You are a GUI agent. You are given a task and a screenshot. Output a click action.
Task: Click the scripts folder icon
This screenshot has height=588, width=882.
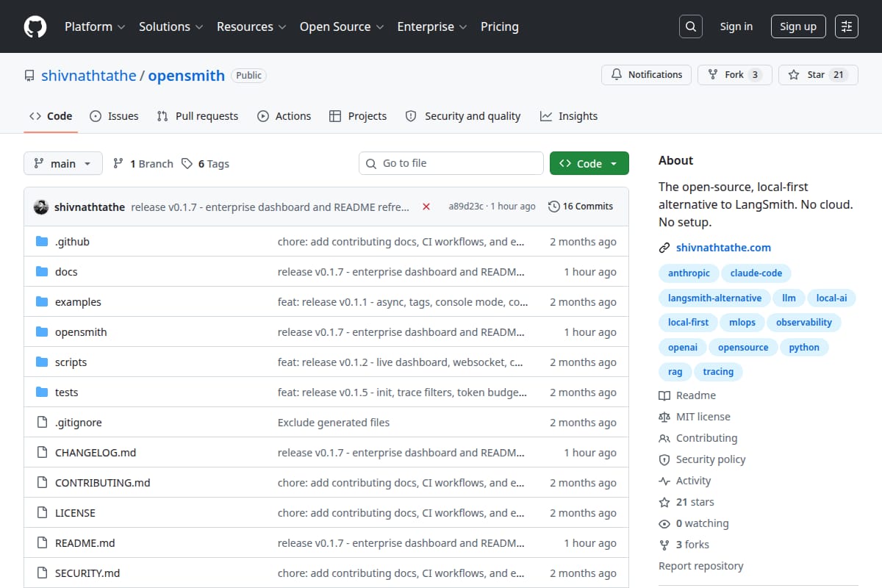(x=42, y=362)
